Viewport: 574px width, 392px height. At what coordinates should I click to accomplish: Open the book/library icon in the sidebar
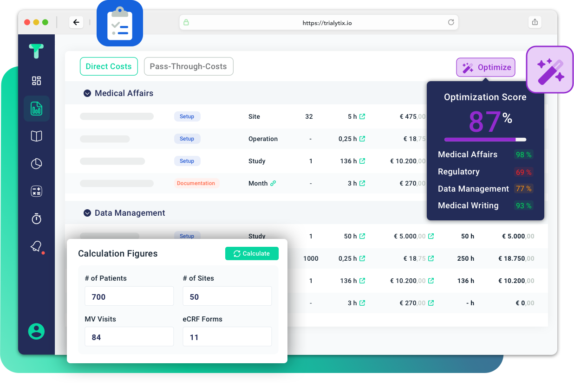[36, 136]
